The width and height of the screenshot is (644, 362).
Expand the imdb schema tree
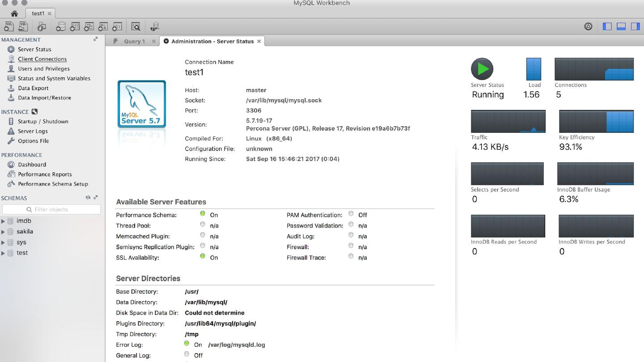(x=3, y=221)
